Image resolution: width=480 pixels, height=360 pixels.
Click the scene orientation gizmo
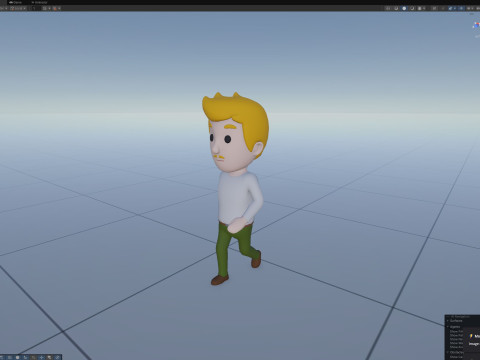476,25
